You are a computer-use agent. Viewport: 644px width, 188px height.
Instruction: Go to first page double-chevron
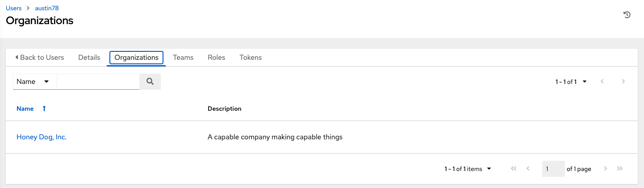pyautogui.click(x=514, y=169)
